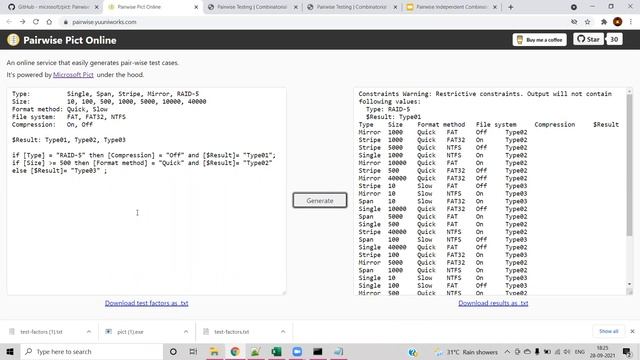This screenshot has width=640, height=360.
Task: Open the Chrome three-dot menu
Action: [x=631, y=22]
